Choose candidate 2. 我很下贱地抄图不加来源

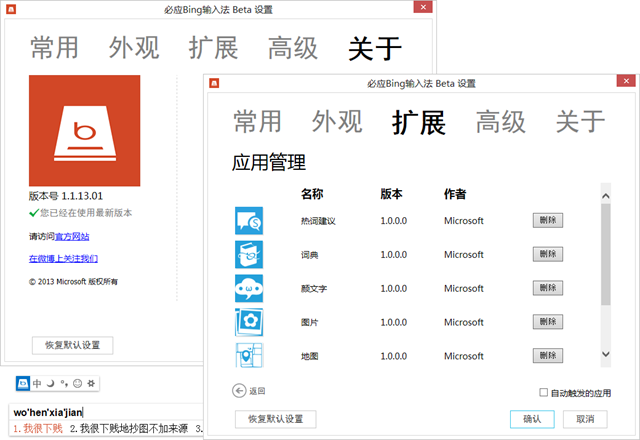pos(129,429)
